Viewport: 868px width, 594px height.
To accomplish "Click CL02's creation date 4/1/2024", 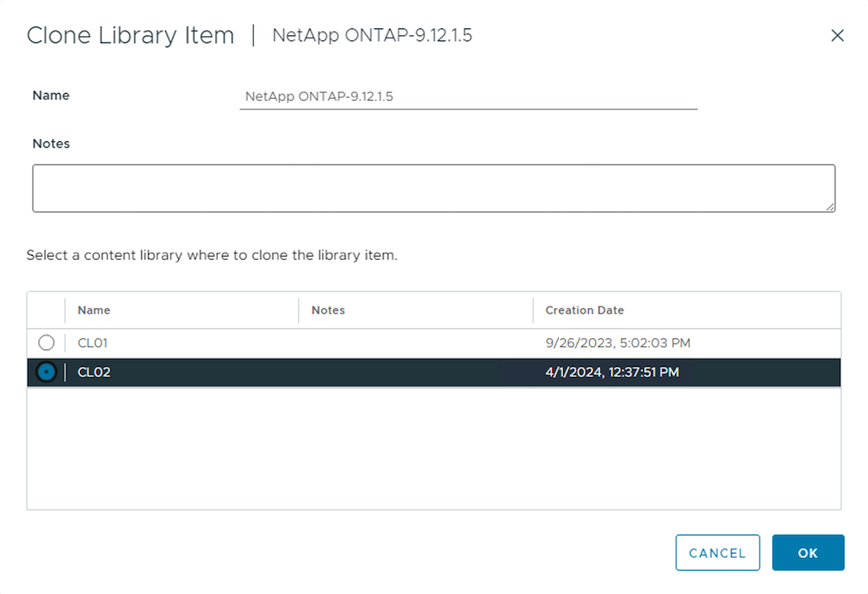I will (x=611, y=373).
